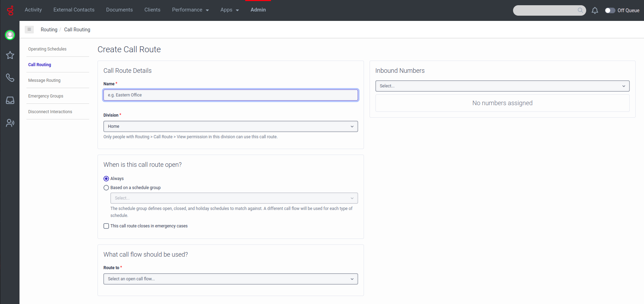Open the agent voice icon in sidebar
Viewport: 644px width, 304px height.
(10, 123)
